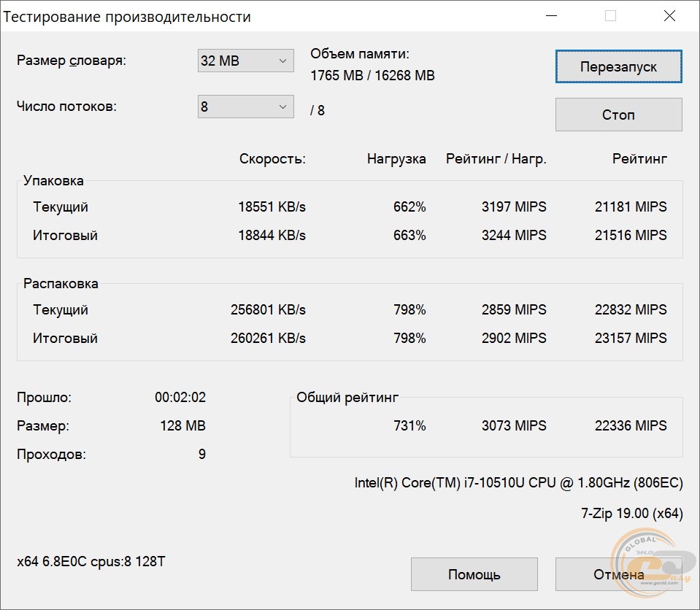This screenshot has height=610, width=700.
Task: Open the Размер словаря dropdown showing 32 MB
Action: [245, 61]
